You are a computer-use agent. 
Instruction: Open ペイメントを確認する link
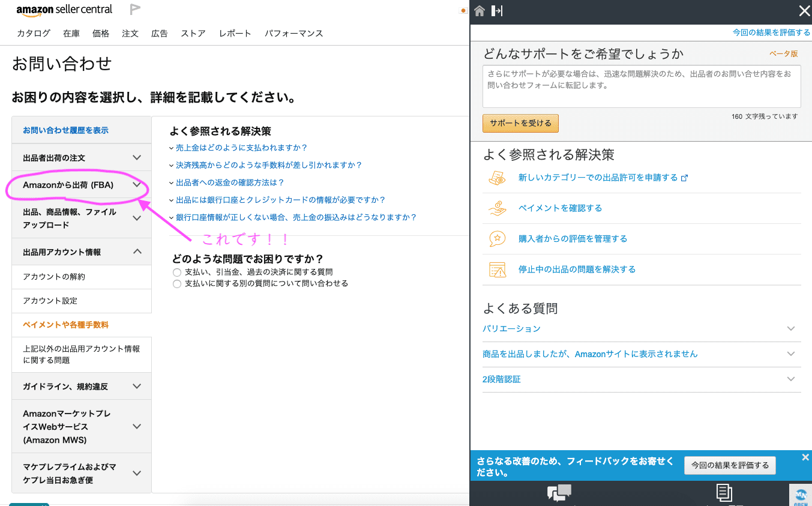coord(560,208)
